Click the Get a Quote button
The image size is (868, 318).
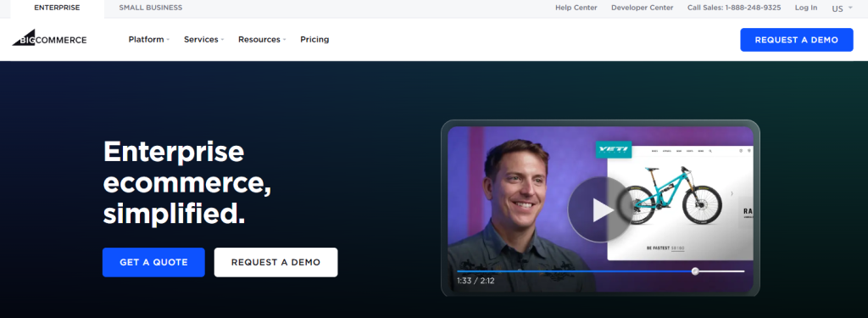click(x=153, y=262)
